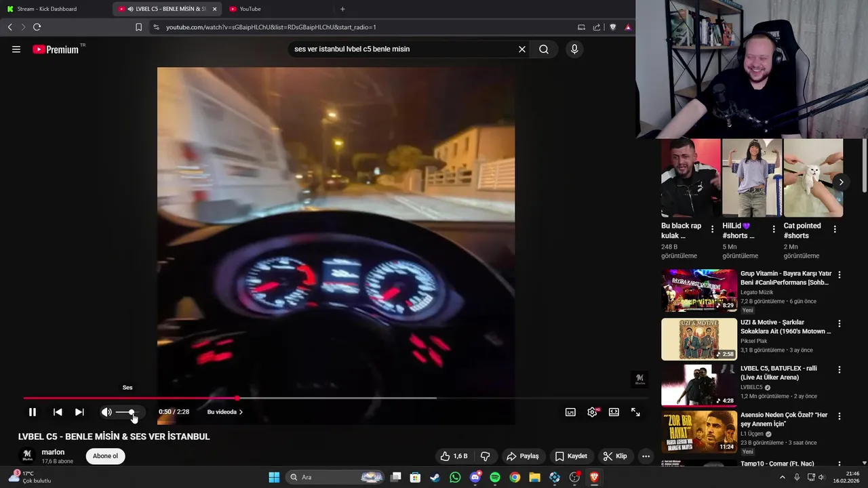Open UZI & Motive video options menu
The width and height of the screenshot is (868, 488).
coord(840,323)
